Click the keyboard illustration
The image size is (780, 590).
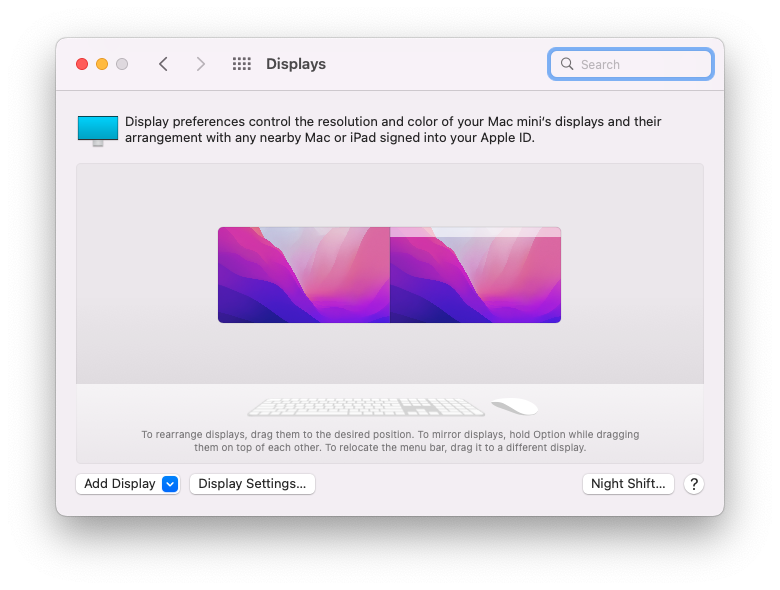coord(366,406)
